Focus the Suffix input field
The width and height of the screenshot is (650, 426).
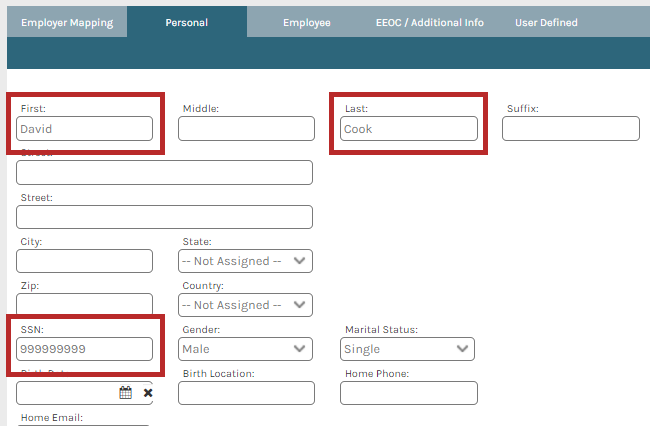(570, 129)
